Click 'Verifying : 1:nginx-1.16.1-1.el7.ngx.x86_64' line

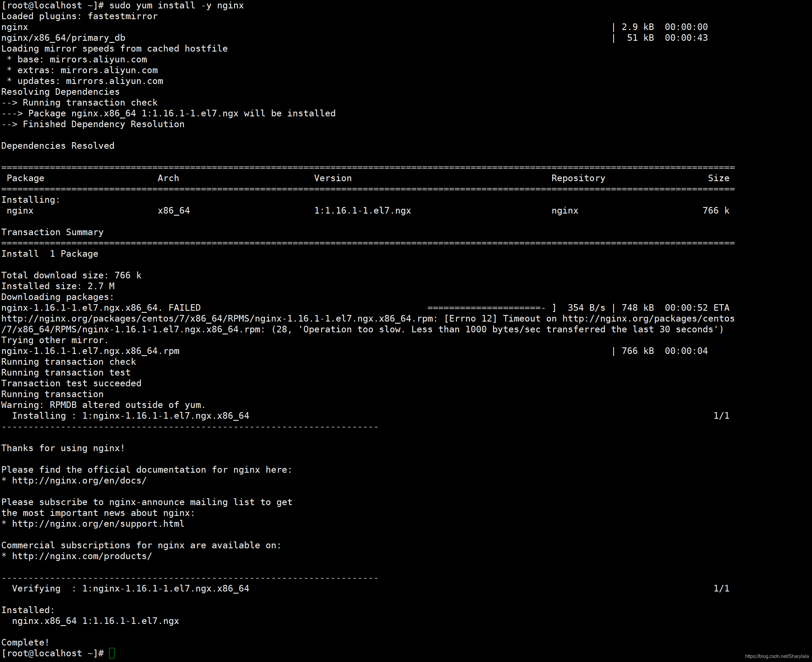[x=131, y=589]
